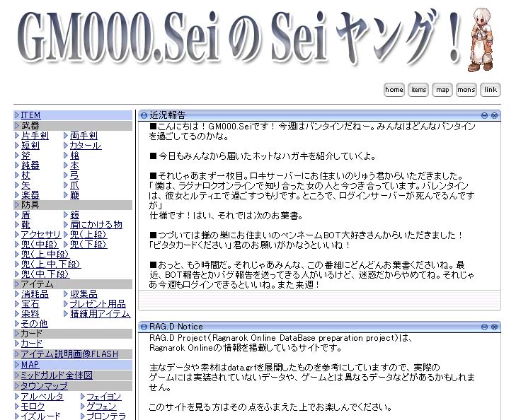Viewport: 516px width, 420px height.
Task: Open the 弓 link
Action: (74, 175)
